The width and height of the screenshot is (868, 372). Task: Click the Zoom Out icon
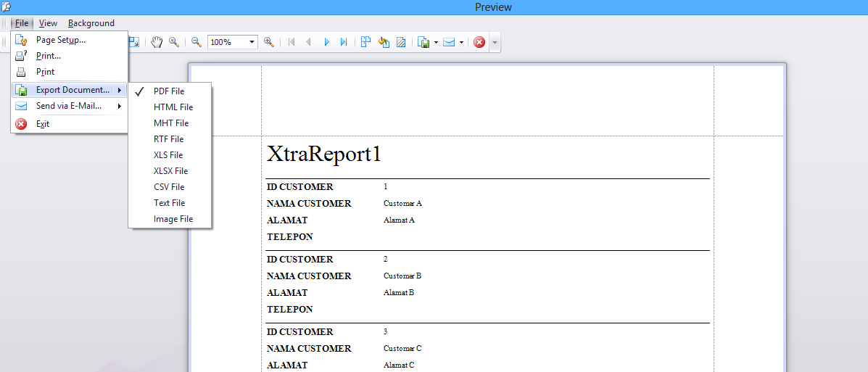pyautogui.click(x=196, y=42)
